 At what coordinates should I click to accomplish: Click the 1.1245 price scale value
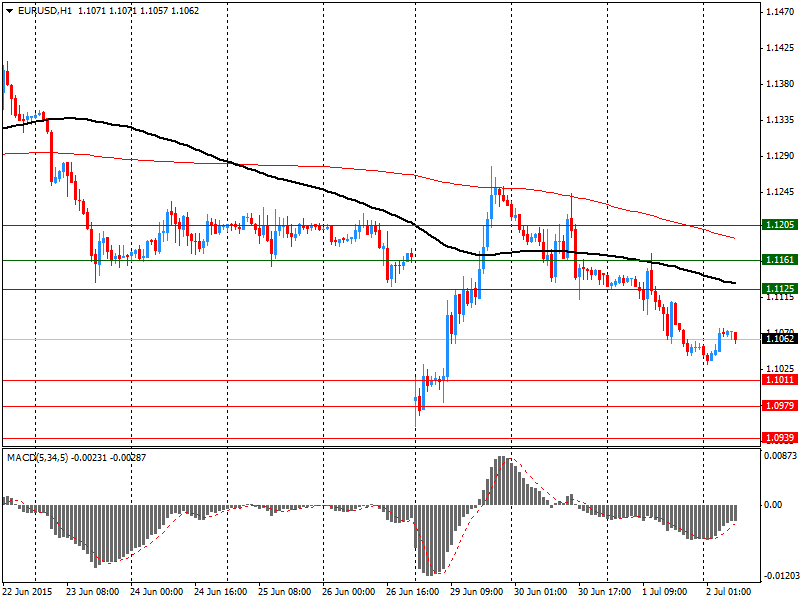click(780, 192)
